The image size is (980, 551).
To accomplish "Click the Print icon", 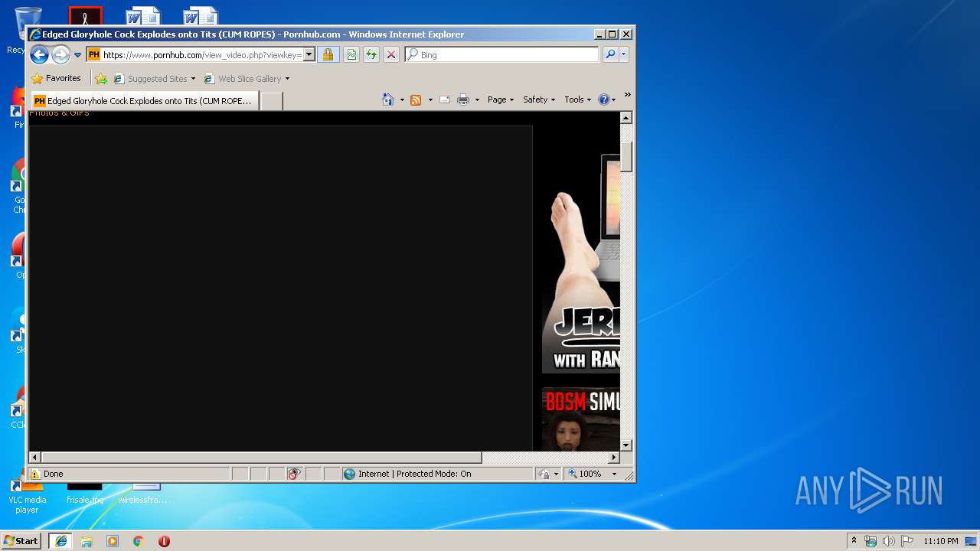I will point(463,99).
